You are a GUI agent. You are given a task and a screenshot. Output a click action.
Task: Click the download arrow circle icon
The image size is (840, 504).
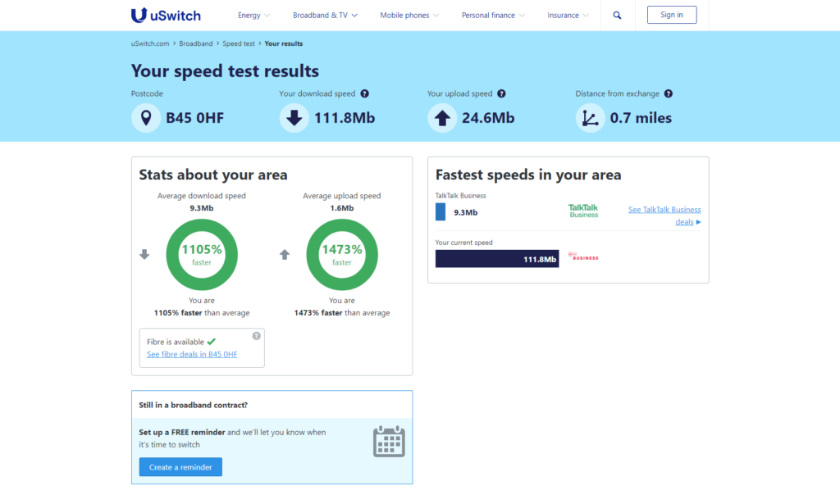[x=294, y=118]
